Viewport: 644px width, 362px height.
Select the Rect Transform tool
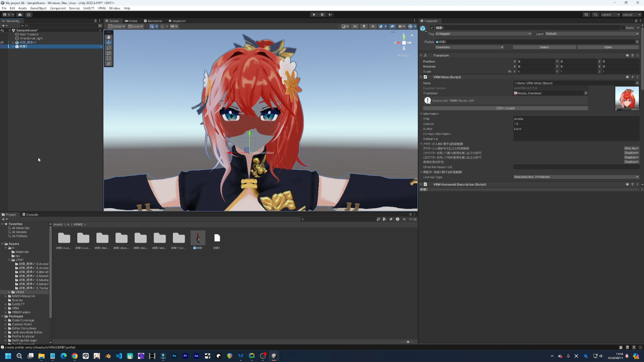pos(109,58)
